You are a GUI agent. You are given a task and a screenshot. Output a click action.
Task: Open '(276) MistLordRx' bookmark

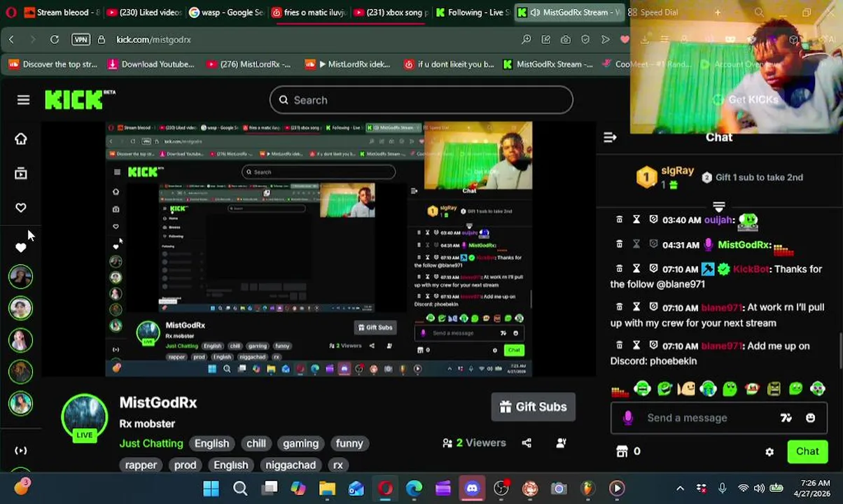248,64
